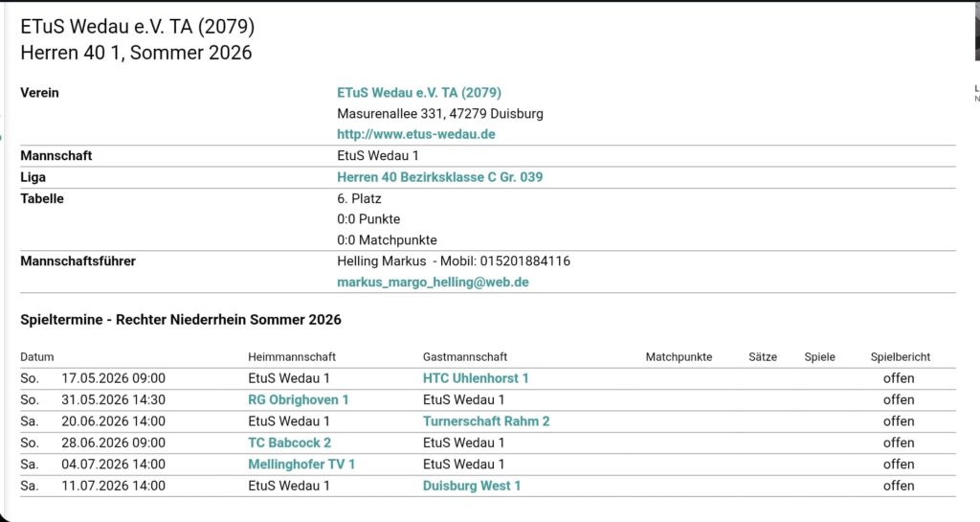Click the date 28.06.2026 09:00
This screenshot has height=522, width=980.
(x=113, y=443)
